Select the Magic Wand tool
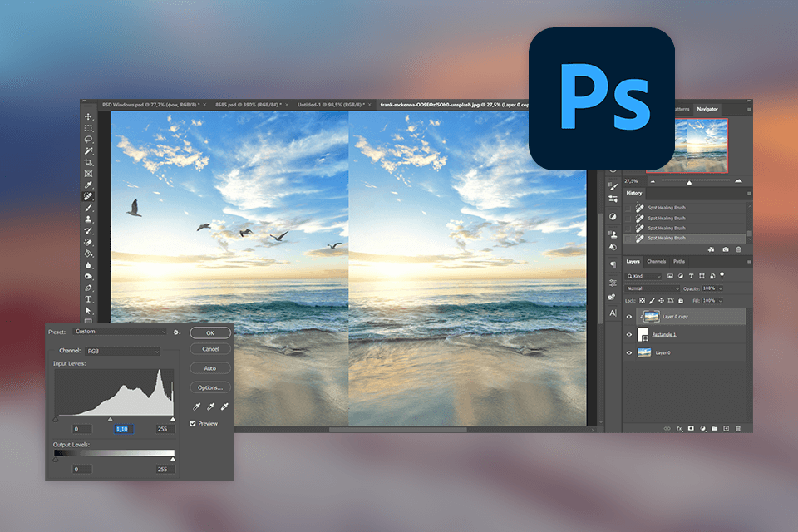Viewport: 798px width, 532px height. (89, 150)
